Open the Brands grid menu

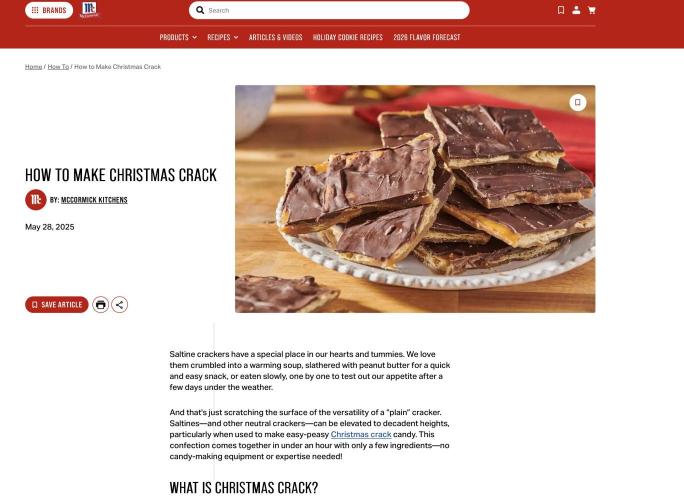[49, 10]
